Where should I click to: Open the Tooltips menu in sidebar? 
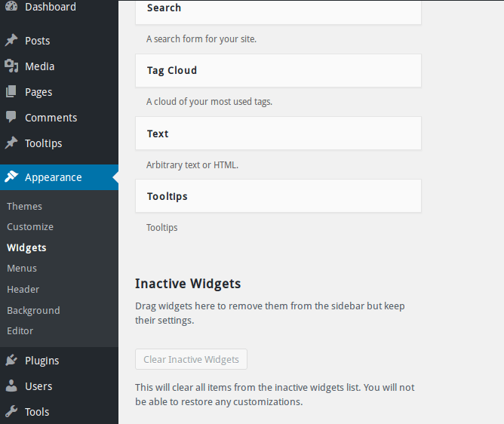[44, 143]
